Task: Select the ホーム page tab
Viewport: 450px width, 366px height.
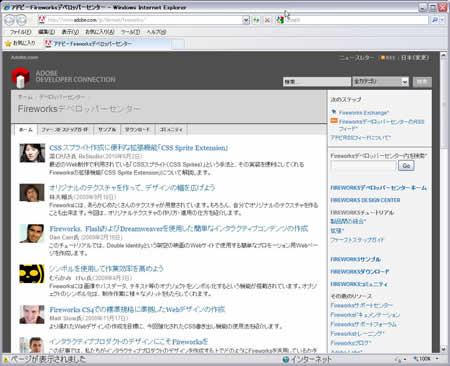Action: [x=26, y=130]
